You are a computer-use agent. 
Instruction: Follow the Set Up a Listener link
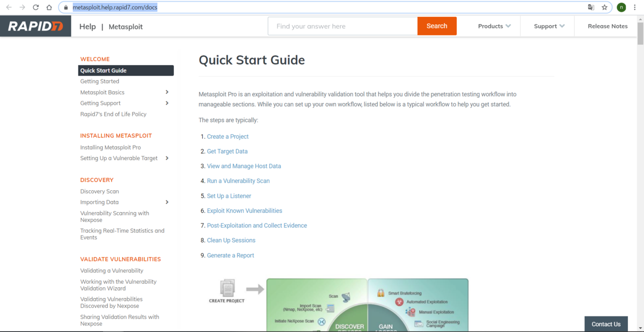(229, 196)
